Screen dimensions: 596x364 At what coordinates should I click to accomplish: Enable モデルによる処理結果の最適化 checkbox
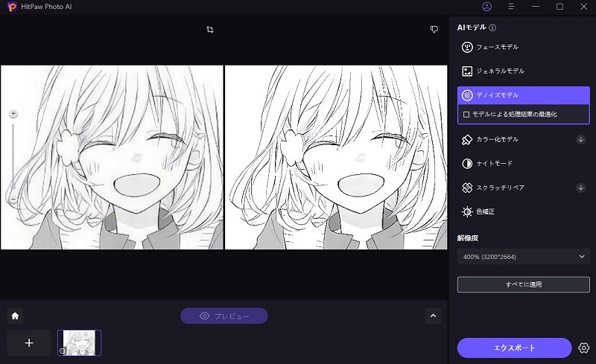click(466, 115)
